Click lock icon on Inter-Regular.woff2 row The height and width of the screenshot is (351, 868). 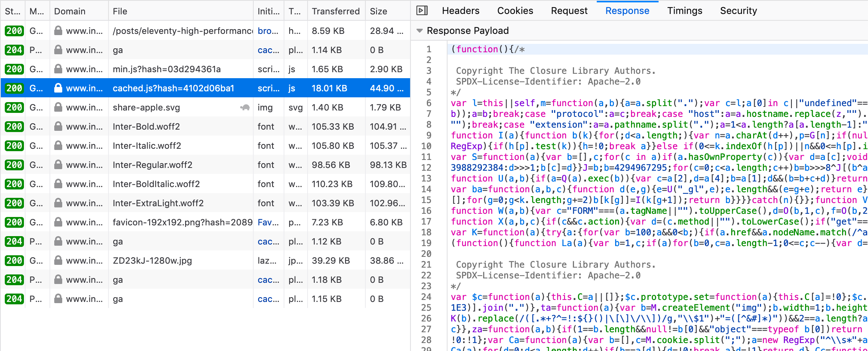pos(58,164)
